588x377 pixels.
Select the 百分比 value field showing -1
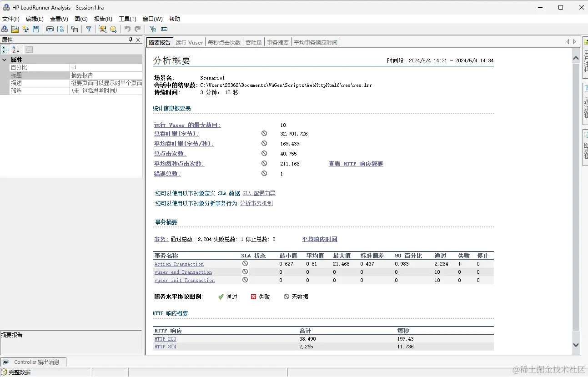click(105, 67)
